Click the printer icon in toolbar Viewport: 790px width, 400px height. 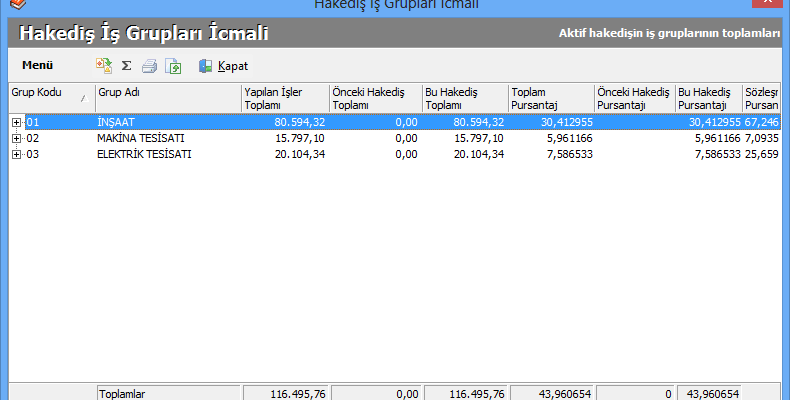pyautogui.click(x=149, y=66)
